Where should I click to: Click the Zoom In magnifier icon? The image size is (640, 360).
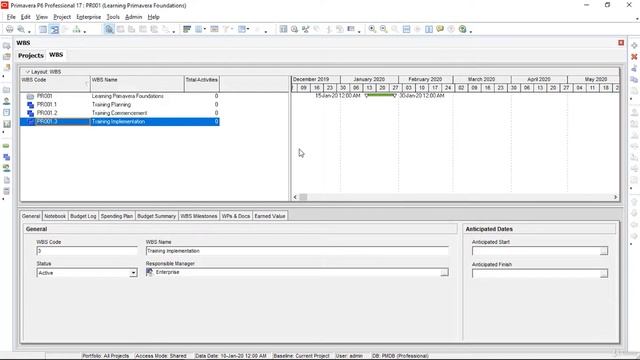click(x=372, y=29)
